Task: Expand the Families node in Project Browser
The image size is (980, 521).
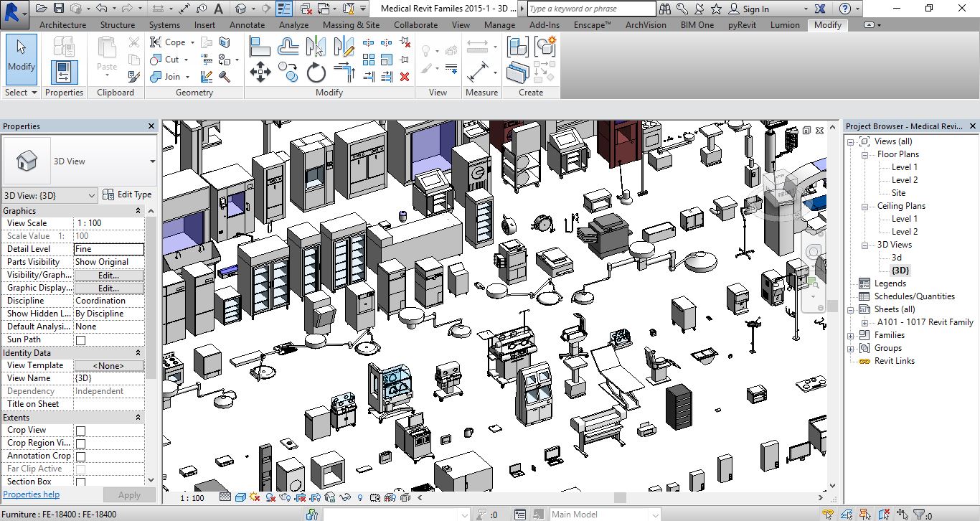Action: (851, 335)
